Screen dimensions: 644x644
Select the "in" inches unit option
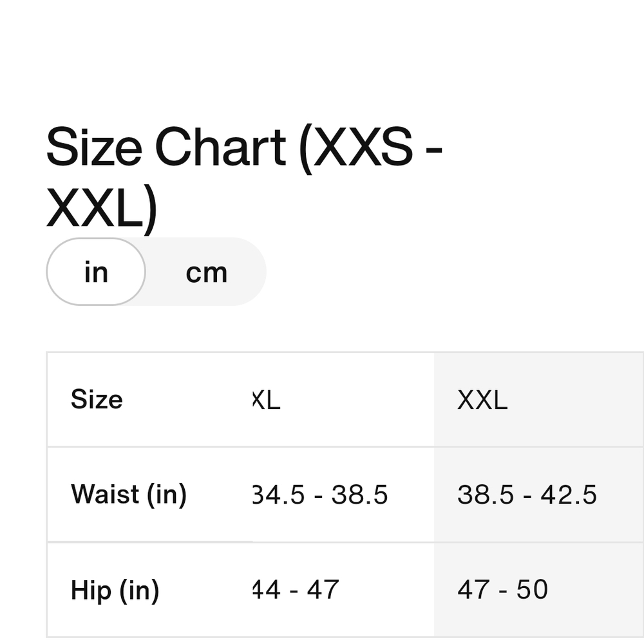(x=96, y=272)
